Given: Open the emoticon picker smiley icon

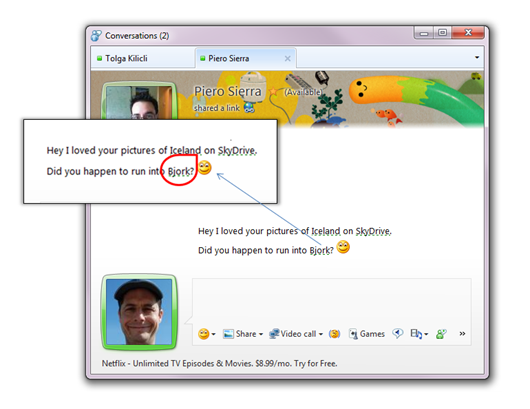Looking at the screenshot, I should click(x=203, y=334).
